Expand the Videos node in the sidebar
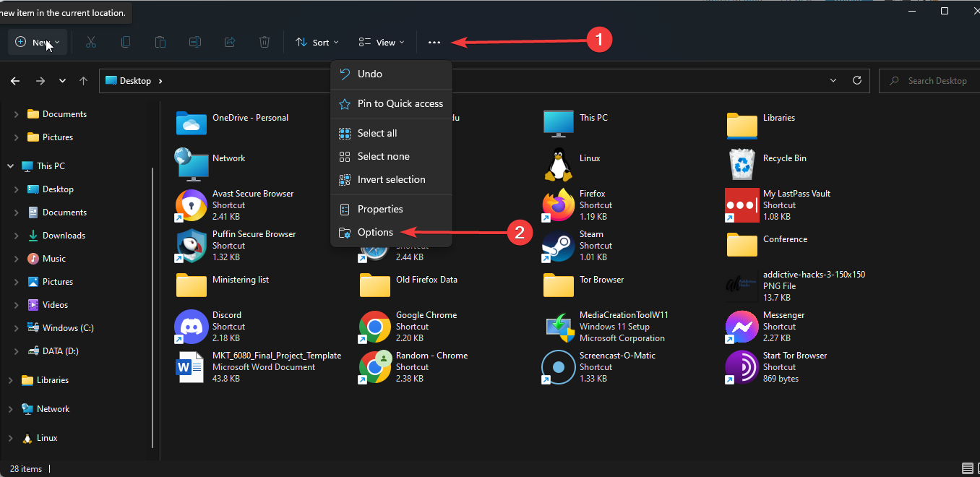This screenshot has height=477, width=980. pyautogui.click(x=17, y=305)
